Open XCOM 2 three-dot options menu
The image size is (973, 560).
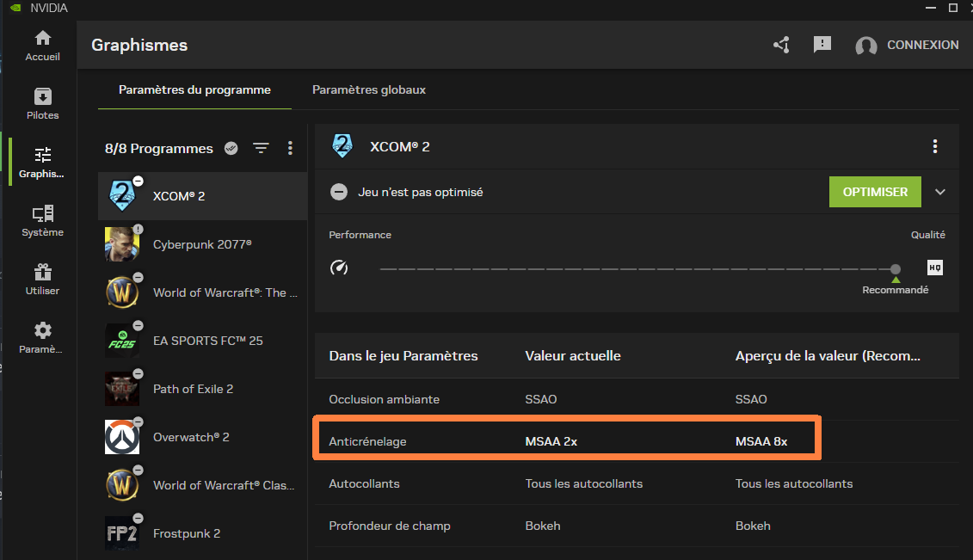[935, 146]
